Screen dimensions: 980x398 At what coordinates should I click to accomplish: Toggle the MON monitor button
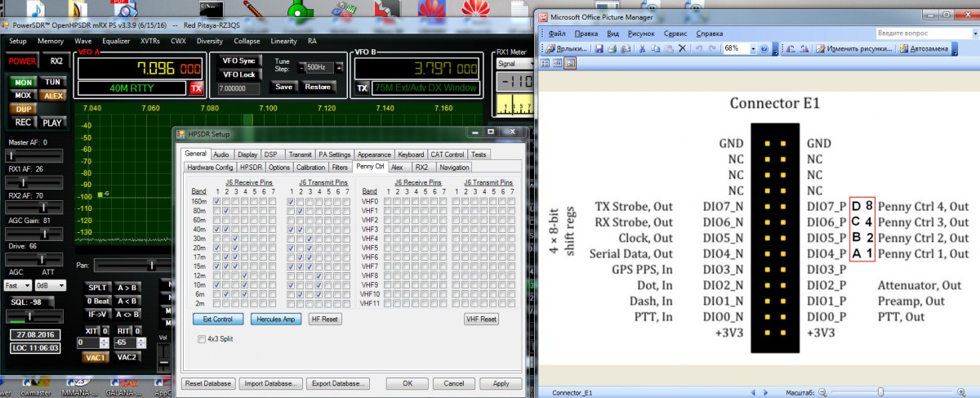(x=24, y=83)
